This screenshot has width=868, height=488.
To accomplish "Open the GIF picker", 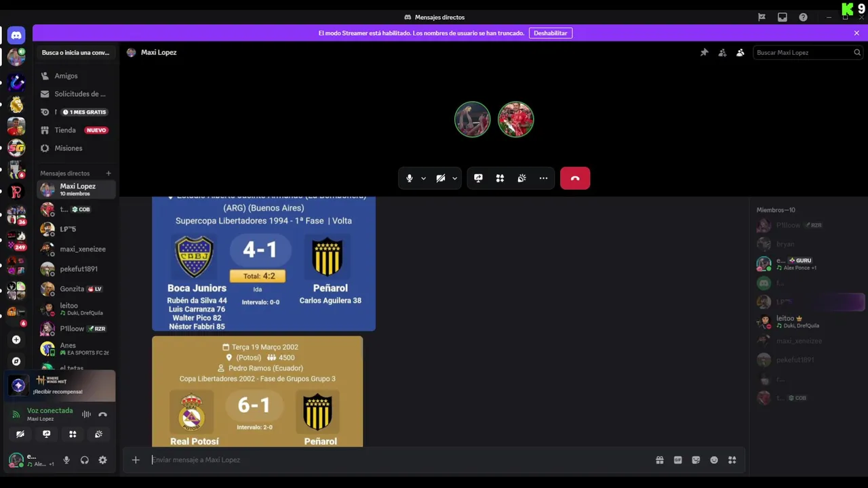I will click(677, 460).
